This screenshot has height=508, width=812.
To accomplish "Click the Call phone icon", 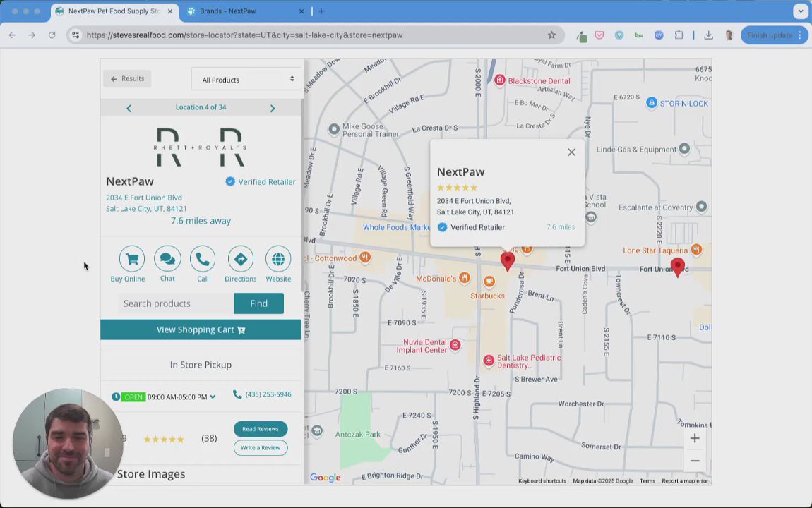I will point(203,259).
